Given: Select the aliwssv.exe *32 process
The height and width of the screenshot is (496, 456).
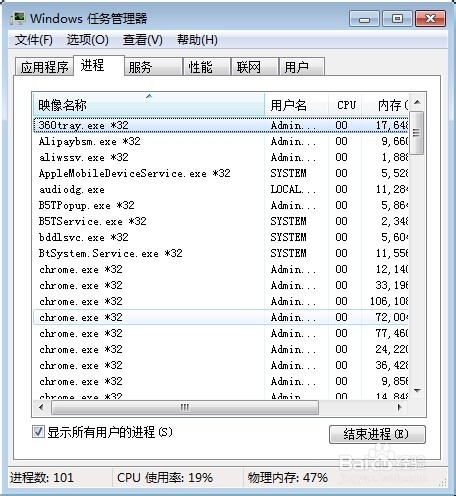Looking at the screenshot, I should coord(221,157).
